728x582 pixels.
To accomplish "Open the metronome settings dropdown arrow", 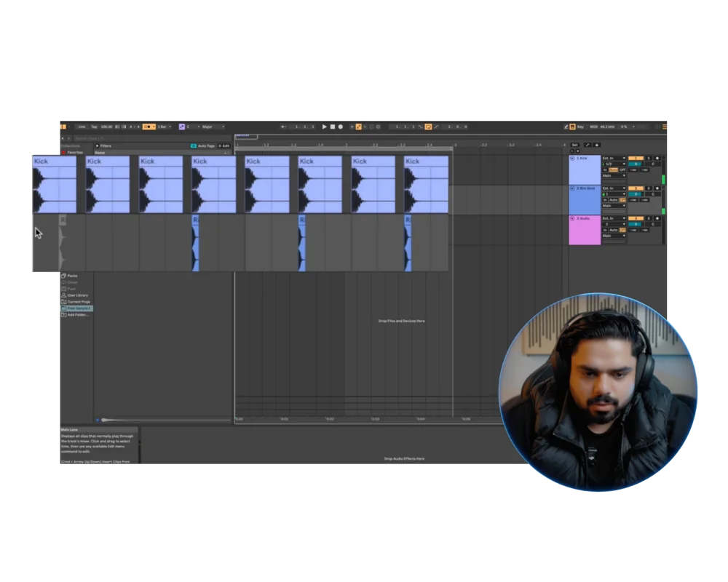I will 154,127.
